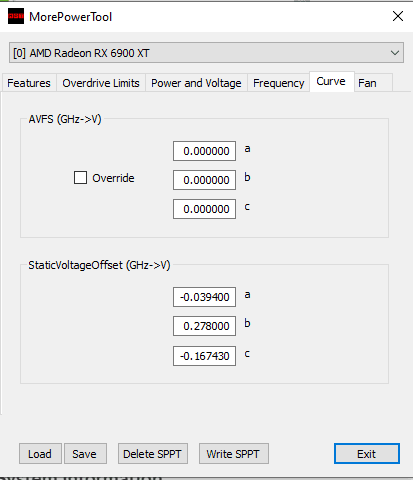413x480 pixels.
Task: Go to the Frequency tab
Action: [278, 83]
